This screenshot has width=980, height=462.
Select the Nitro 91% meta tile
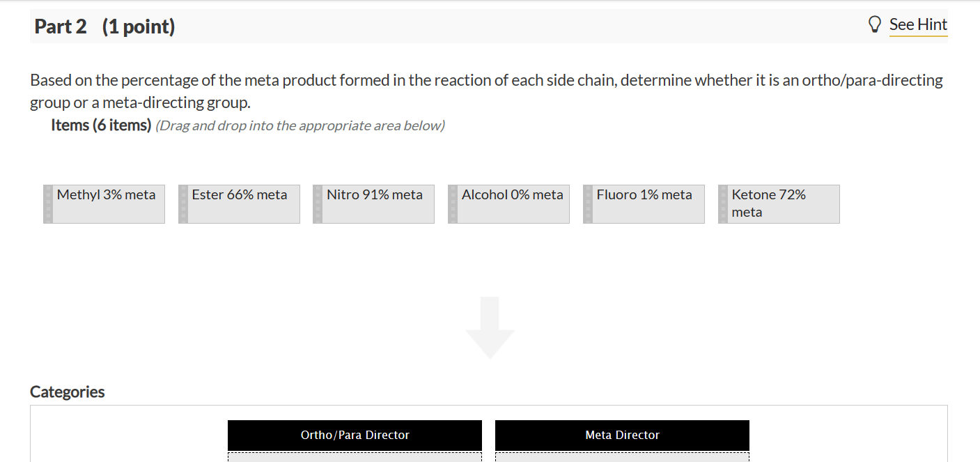375,203
